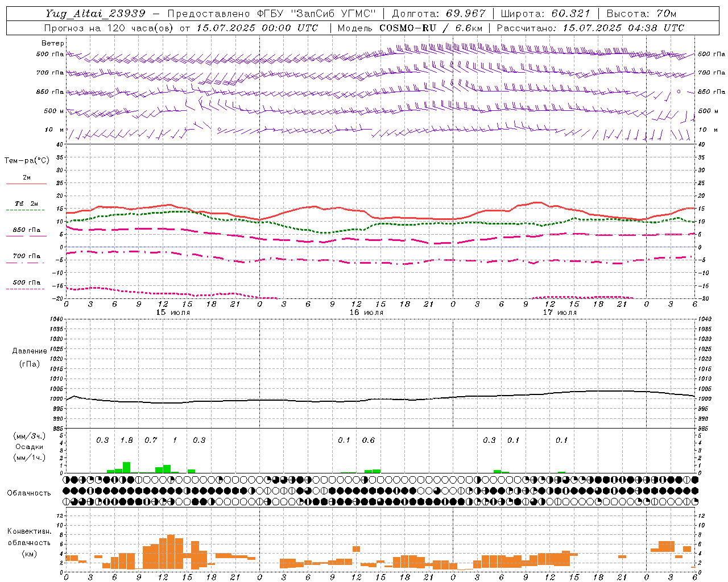Click the 'Конвективн.' convective cloud label
This screenshot has height=582, width=728.
30,531
